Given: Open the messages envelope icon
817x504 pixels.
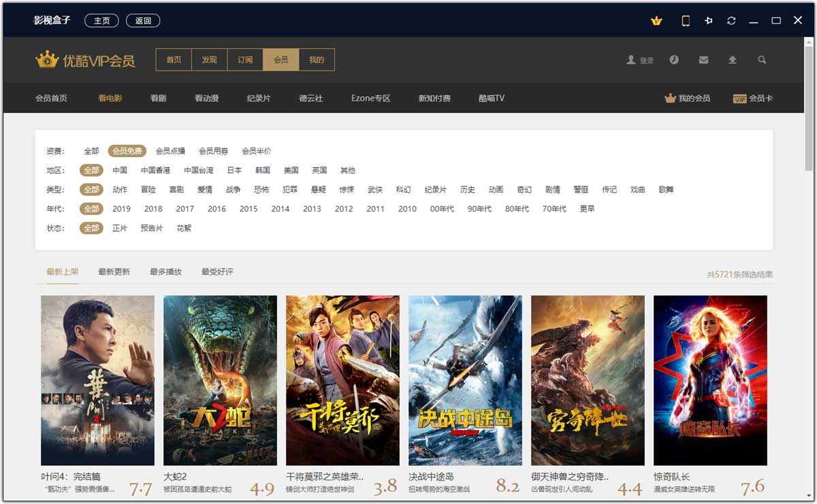Looking at the screenshot, I should pos(703,60).
